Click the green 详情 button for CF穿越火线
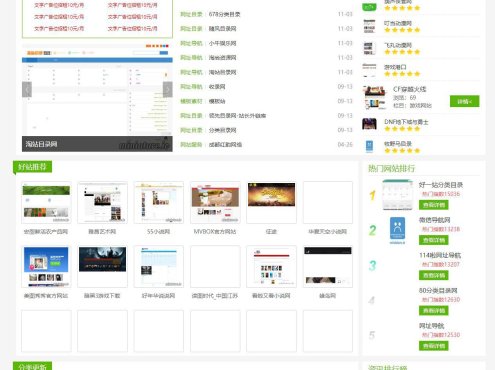Screen dimensions: 495x370 (x=464, y=101)
